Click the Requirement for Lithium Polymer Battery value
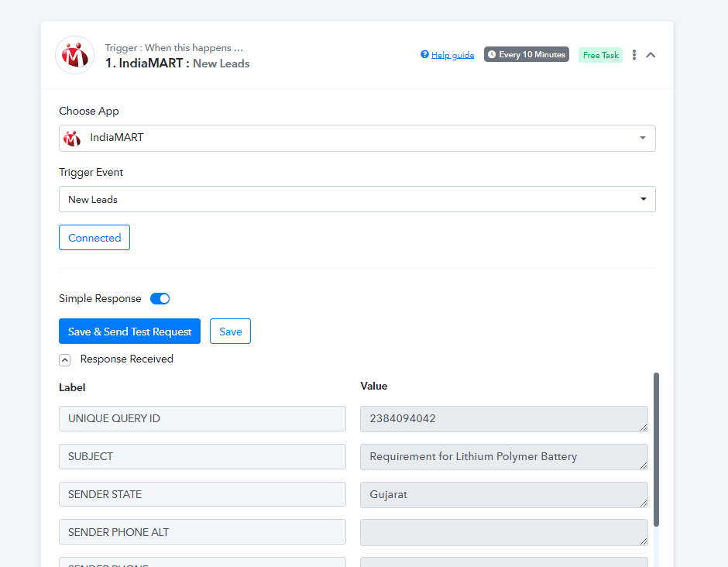728x567 pixels. 504,457
